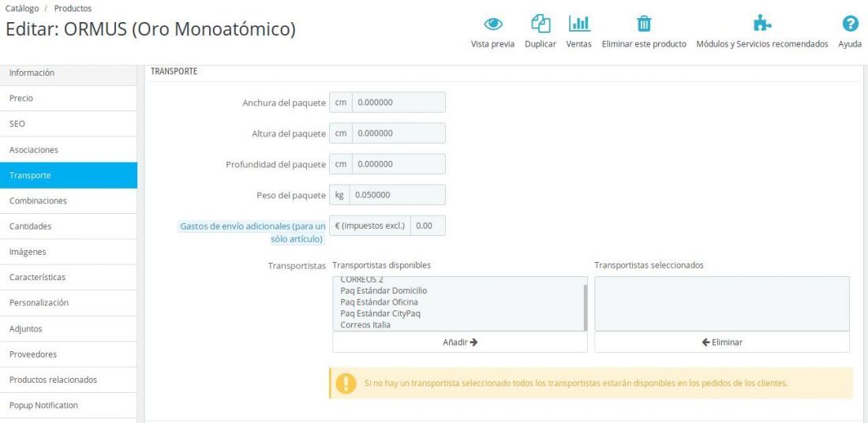The image size is (868, 423).
Task: Click the Productos breadcrumb link
Action: click(73, 9)
